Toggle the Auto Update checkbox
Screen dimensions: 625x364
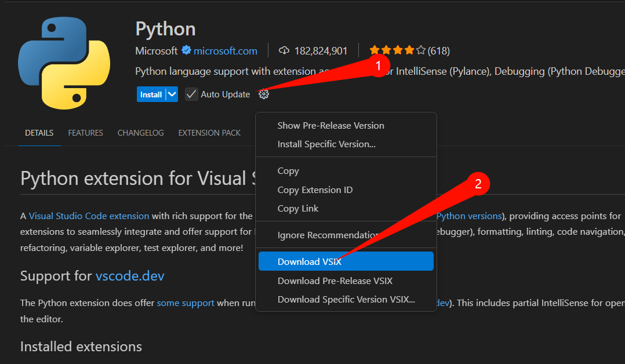click(191, 94)
